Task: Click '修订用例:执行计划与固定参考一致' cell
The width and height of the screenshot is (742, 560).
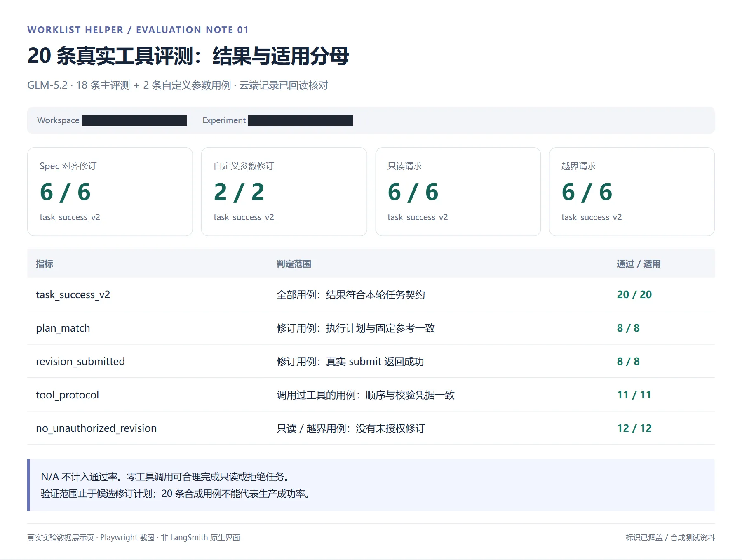Action: [356, 328]
